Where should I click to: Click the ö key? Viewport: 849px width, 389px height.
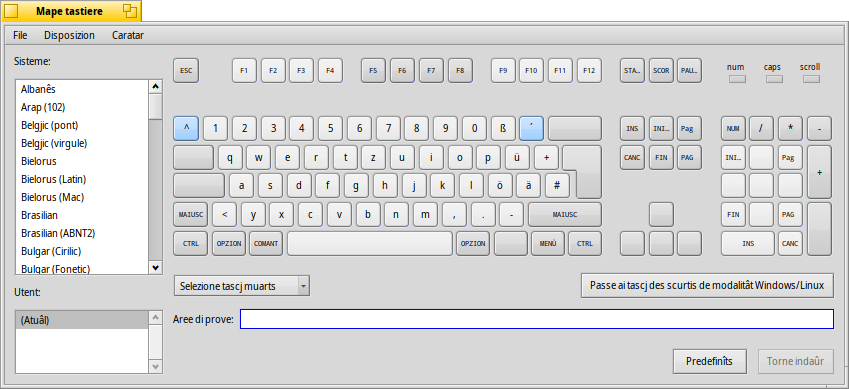coord(500,186)
